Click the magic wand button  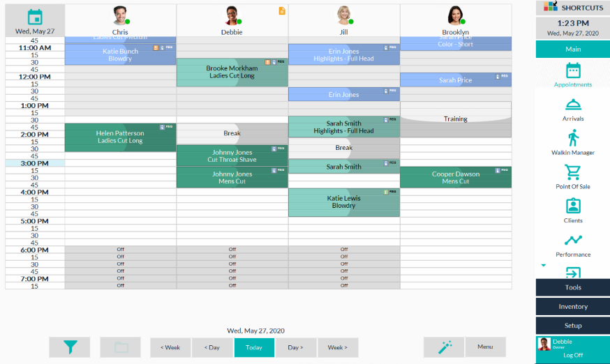[445, 347]
